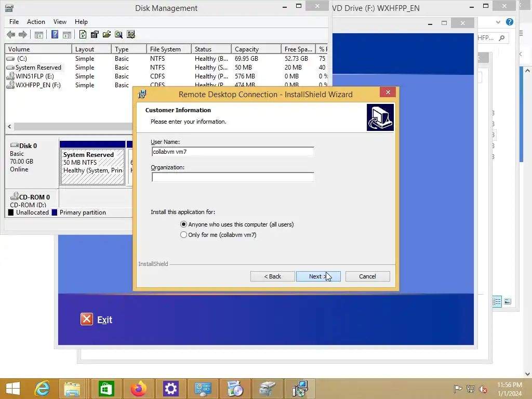Select the (C:) volume row

point(166,58)
